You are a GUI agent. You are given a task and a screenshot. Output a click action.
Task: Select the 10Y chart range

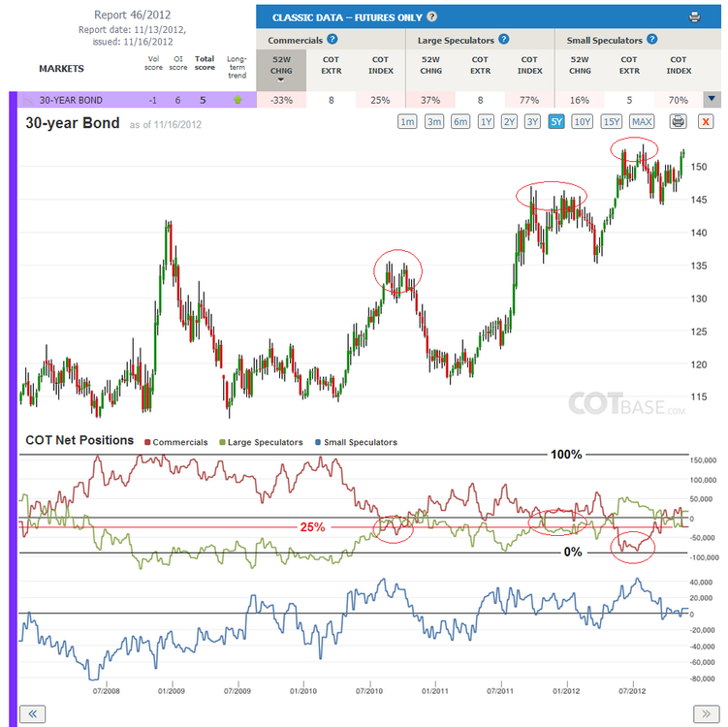pos(583,121)
